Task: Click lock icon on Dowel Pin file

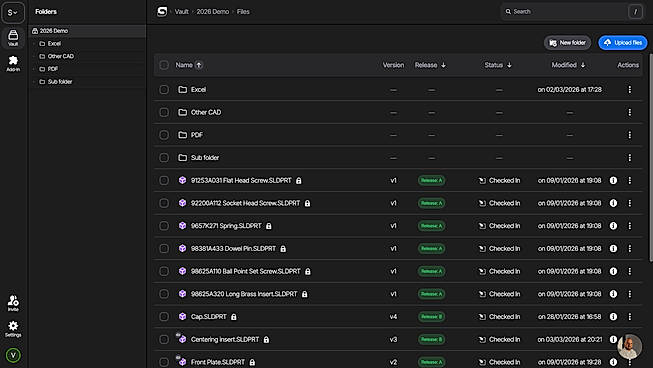Action: click(283, 249)
